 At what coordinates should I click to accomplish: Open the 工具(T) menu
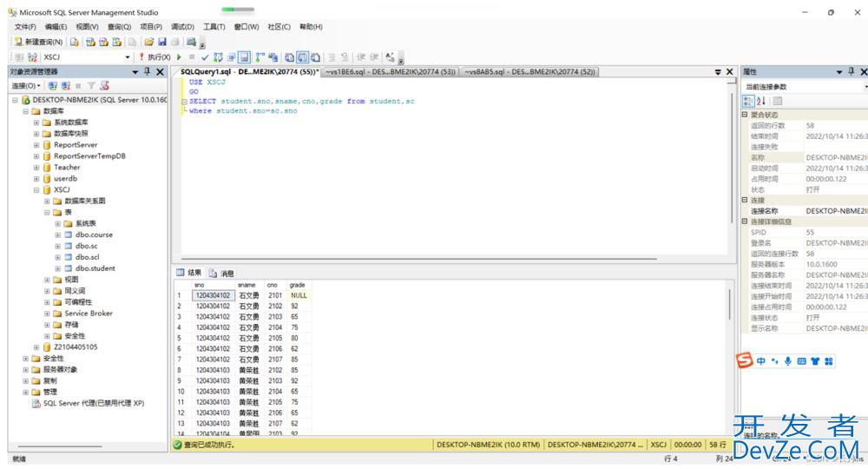(214, 27)
